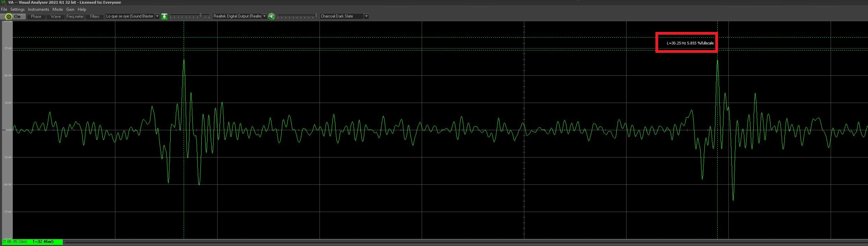Click the green speaker output icon

pos(272,16)
